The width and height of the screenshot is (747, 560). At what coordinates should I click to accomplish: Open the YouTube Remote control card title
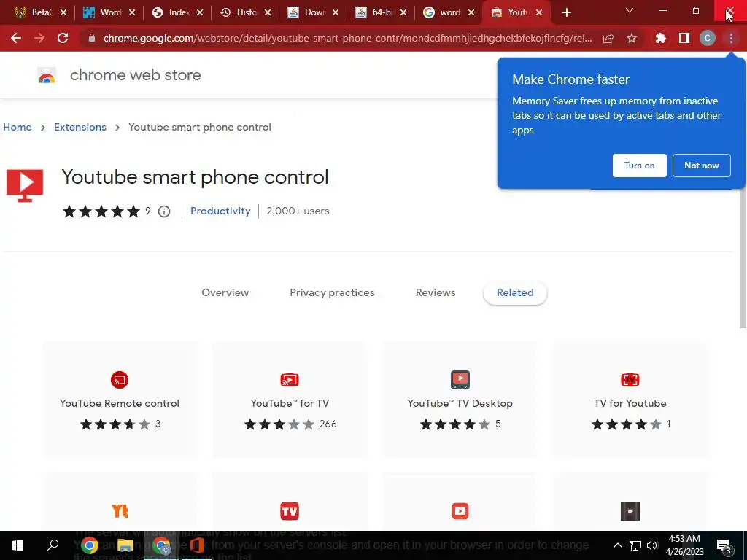click(120, 403)
